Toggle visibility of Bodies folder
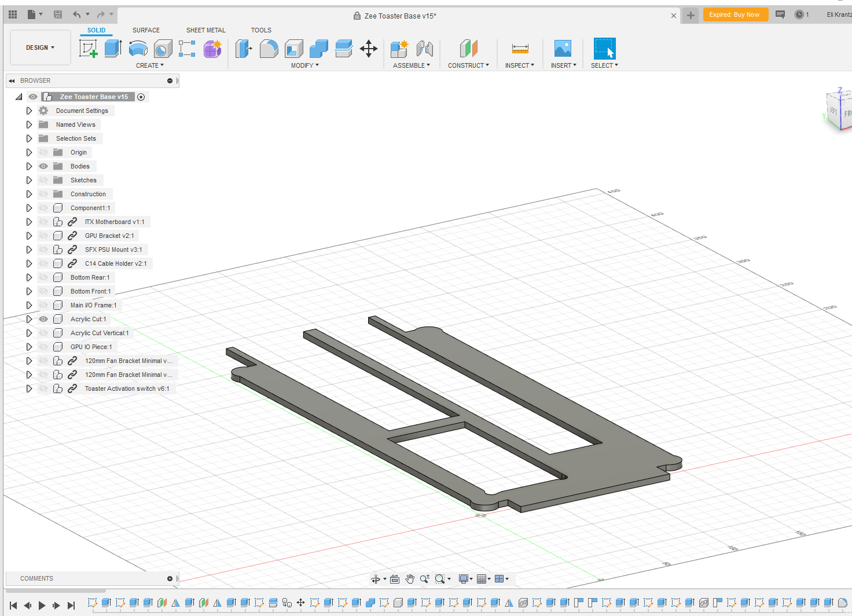This screenshot has width=852, height=616. (43, 166)
